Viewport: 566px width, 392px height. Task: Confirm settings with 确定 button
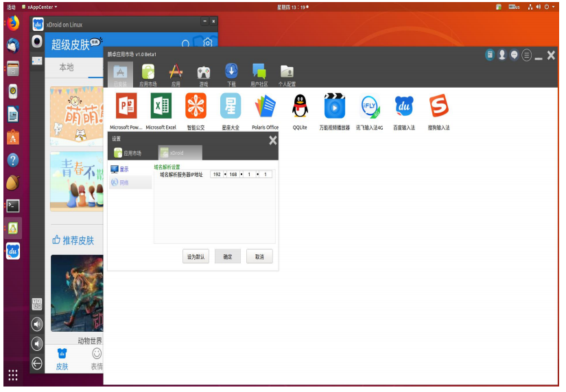pyautogui.click(x=227, y=257)
